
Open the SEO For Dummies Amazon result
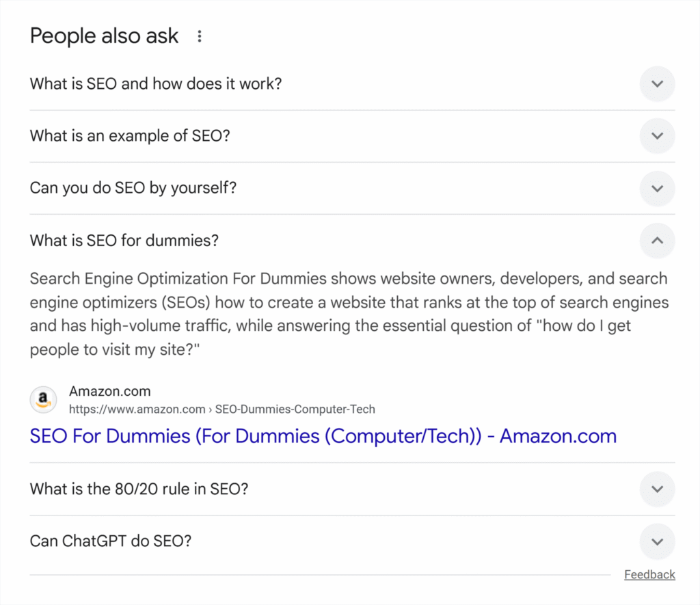point(323,435)
